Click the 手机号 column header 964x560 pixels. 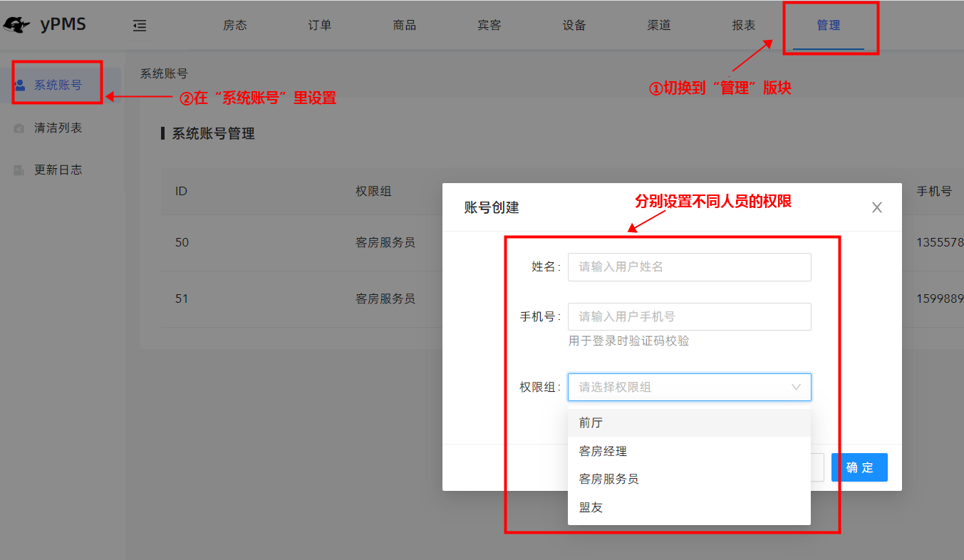934,192
